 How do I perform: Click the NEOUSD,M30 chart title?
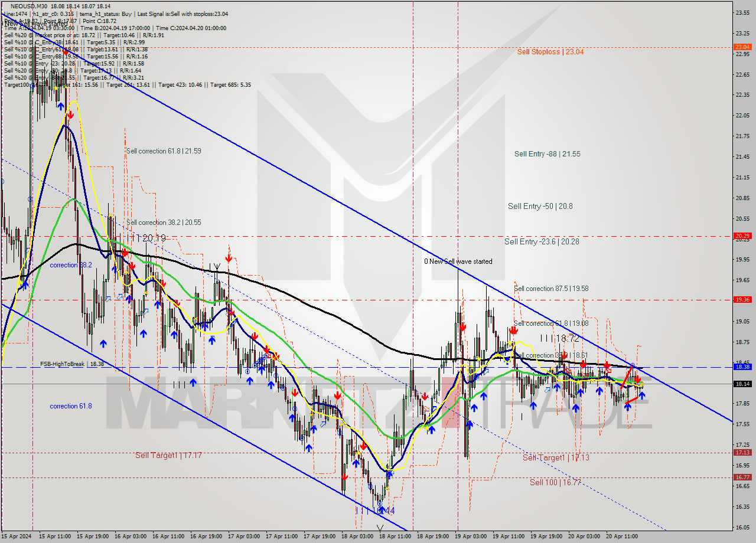(29, 6)
